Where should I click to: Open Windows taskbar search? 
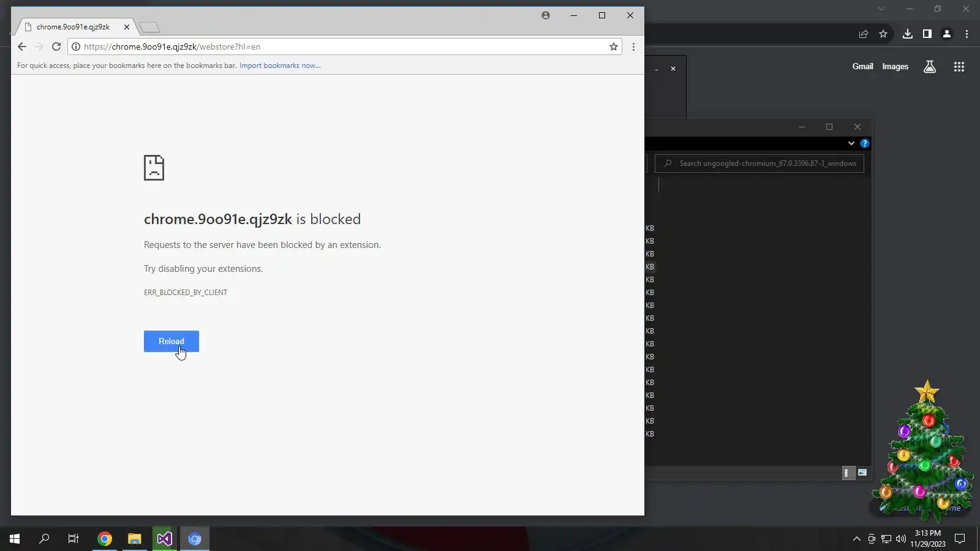point(44,539)
